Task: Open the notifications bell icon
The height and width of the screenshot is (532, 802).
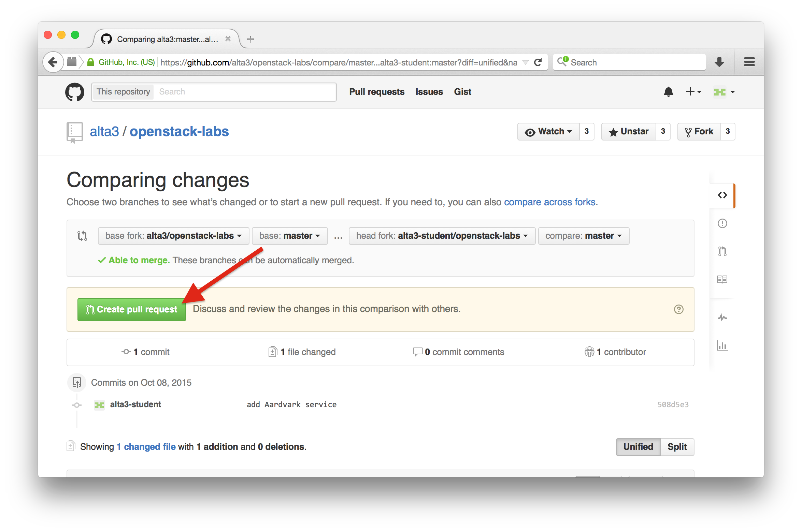Action: [668, 92]
